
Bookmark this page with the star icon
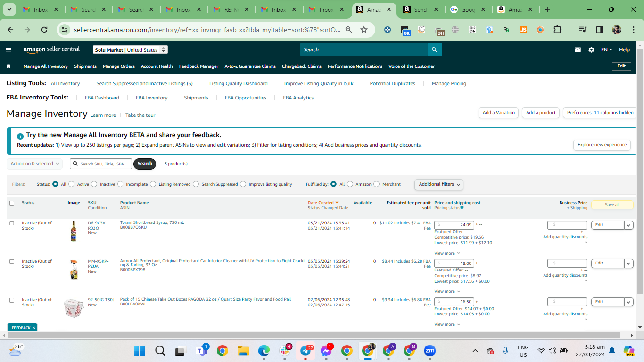pyautogui.click(x=364, y=30)
